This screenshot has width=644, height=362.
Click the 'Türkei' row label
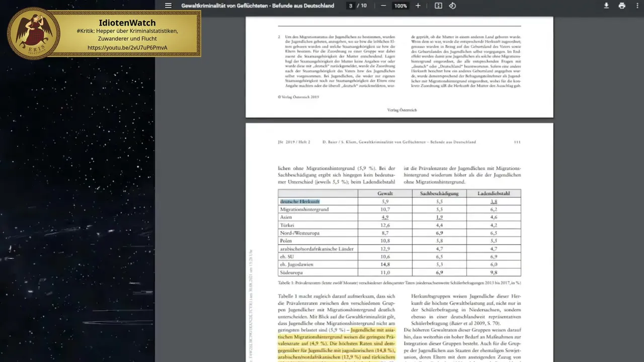287,225
